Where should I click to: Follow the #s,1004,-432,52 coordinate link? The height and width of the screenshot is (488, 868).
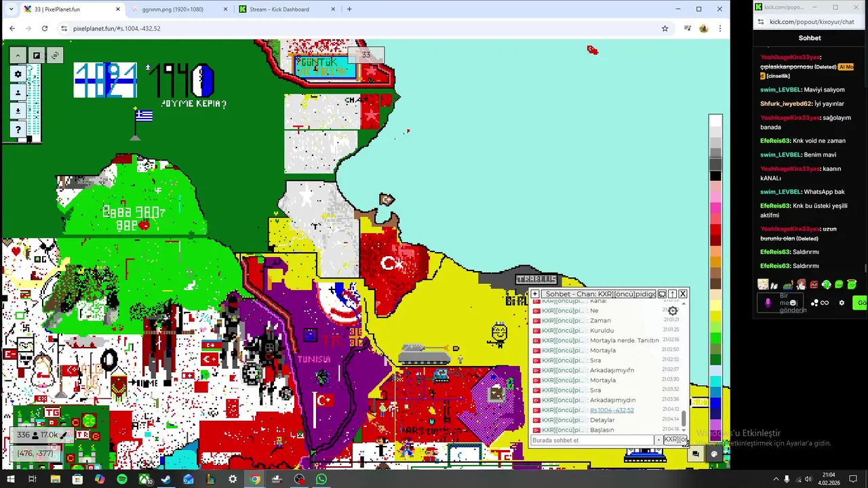point(612,410)
